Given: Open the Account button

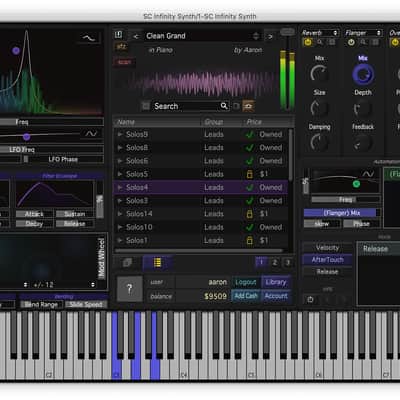Looking at the screenshot, I should click(276, 296).
